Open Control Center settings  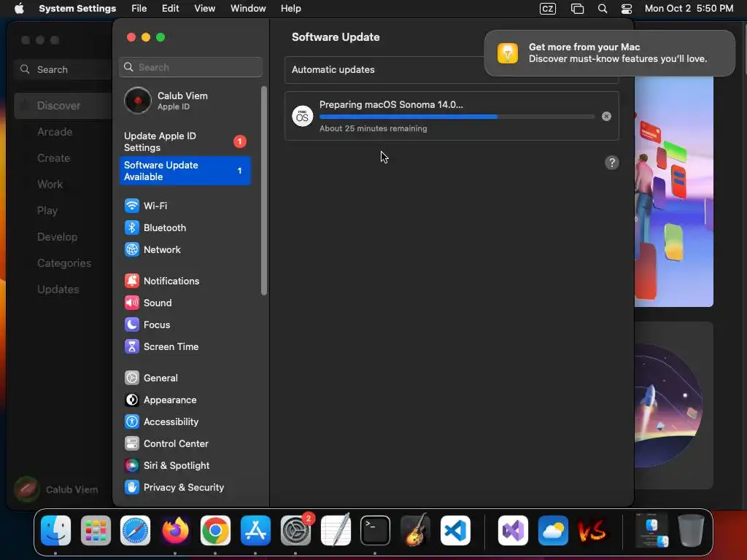click(x=185, y=444)
